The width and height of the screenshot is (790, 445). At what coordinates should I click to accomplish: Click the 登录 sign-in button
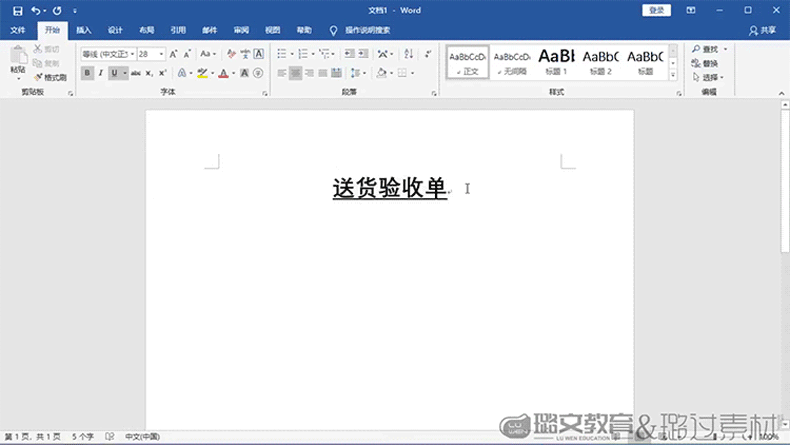tap(656, 11)
